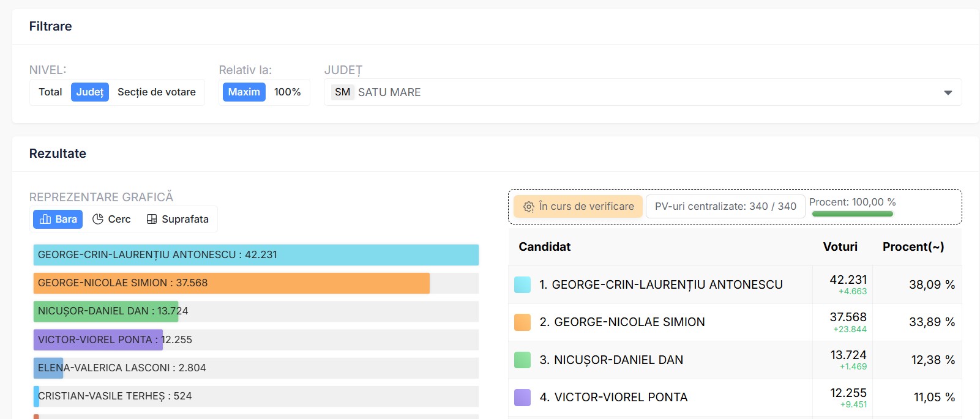Viewport: 980px width, 419px height.
Task: Click the bar chart icon in Bara
Action: click(x=45, y=219)
